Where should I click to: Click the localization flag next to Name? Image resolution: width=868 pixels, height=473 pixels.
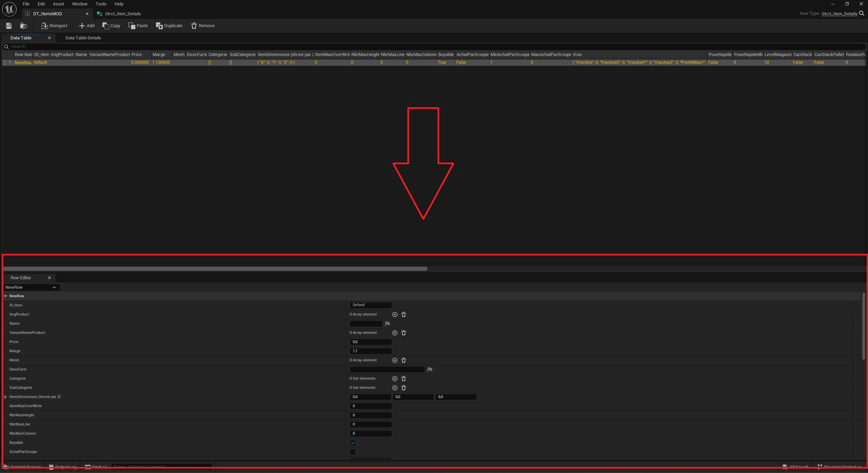coord(387,324)
